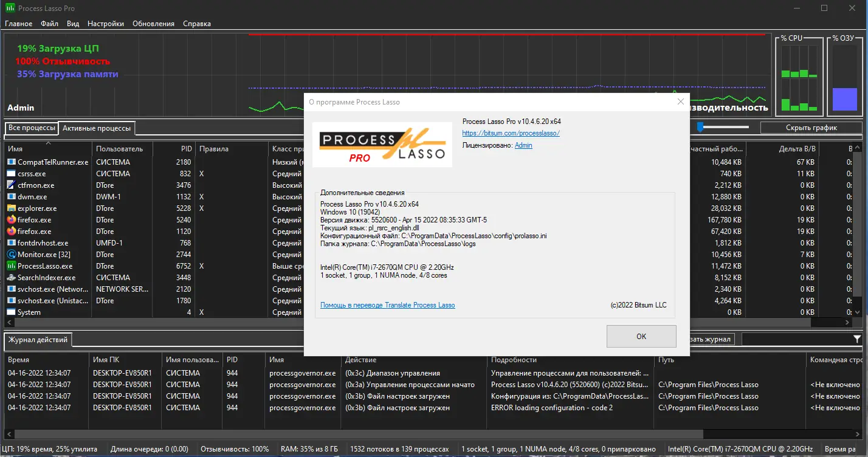Screen dimensions: 868x457
Task: Click the Process Lasso title bar icon
Action: (10, 8)
